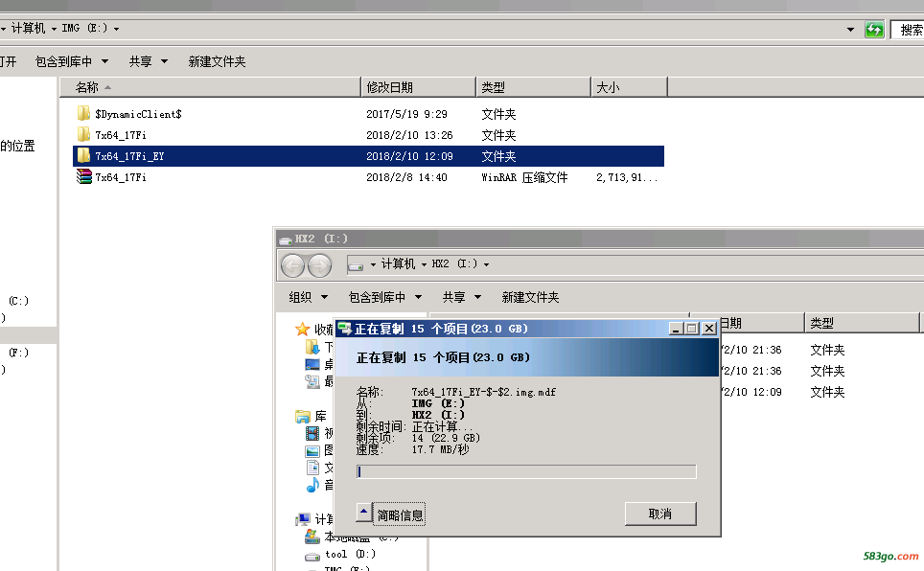Select the 2,713,91... size cell
The image size is (924, 571).
(x=627, y=177)
